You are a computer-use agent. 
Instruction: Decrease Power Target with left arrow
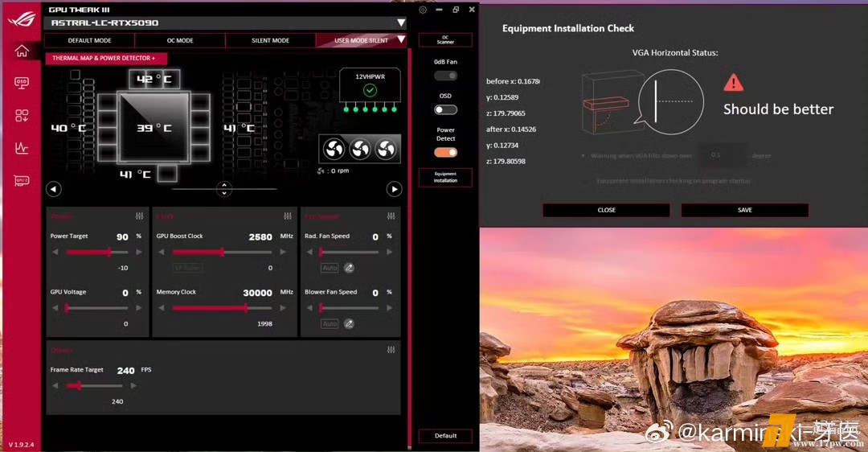tap(55, 252)
